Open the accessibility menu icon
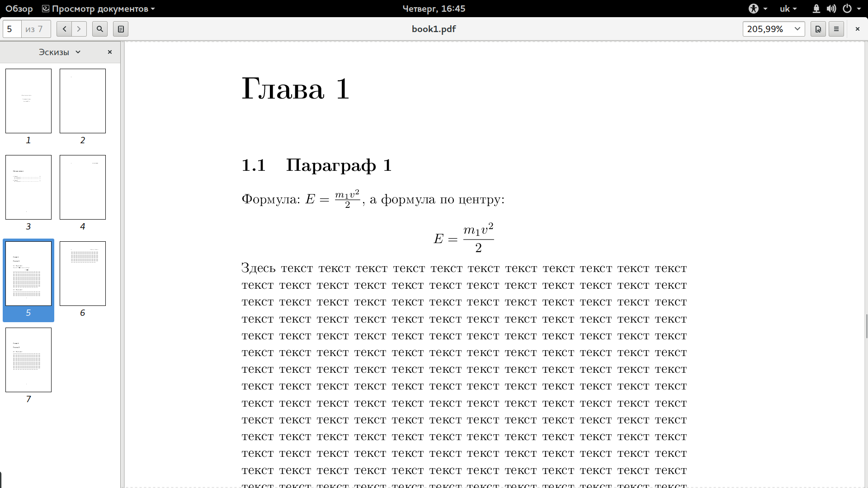This screenshot has width=868, height=488. [x=758, y=9]
